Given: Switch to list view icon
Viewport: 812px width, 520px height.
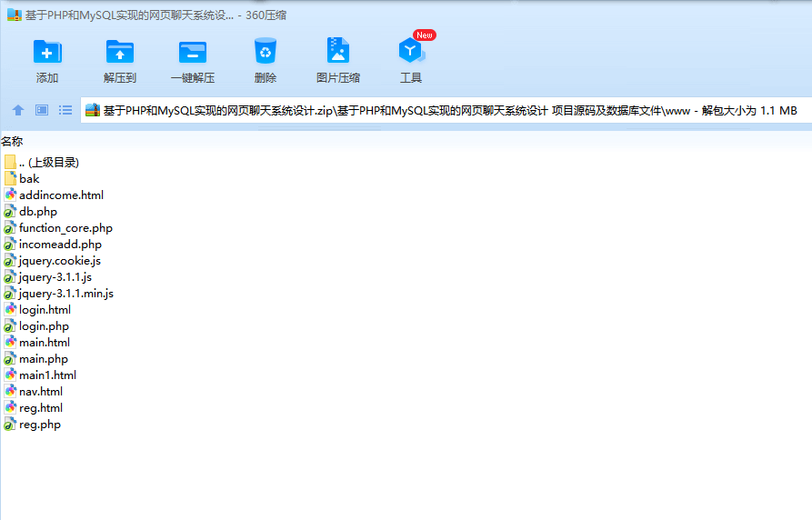Looking at the screenshot, I should coord(65,110).
